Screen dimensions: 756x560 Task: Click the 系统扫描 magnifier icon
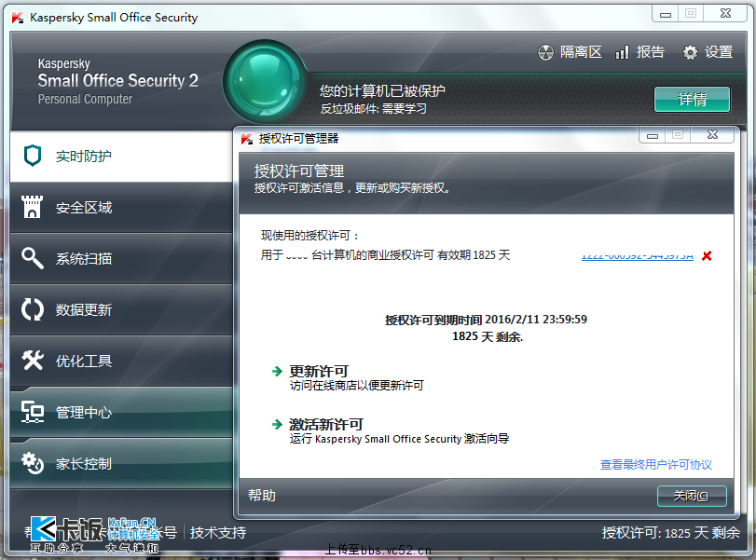point(33,258)
